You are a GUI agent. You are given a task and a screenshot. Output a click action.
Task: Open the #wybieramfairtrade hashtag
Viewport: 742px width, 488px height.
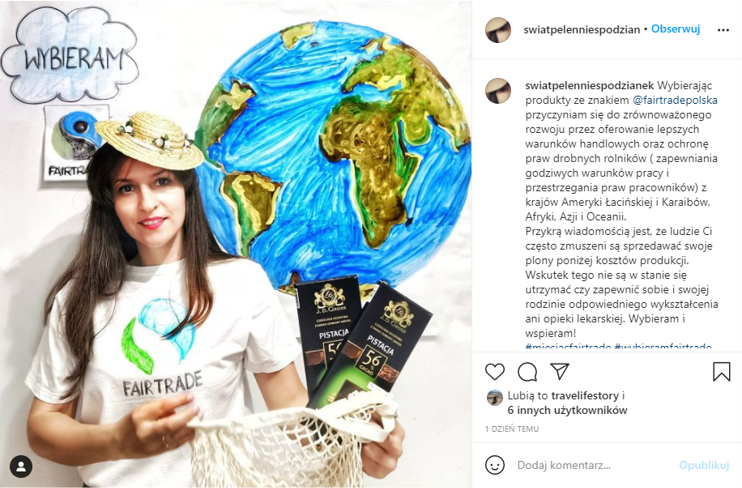(662, 346)
